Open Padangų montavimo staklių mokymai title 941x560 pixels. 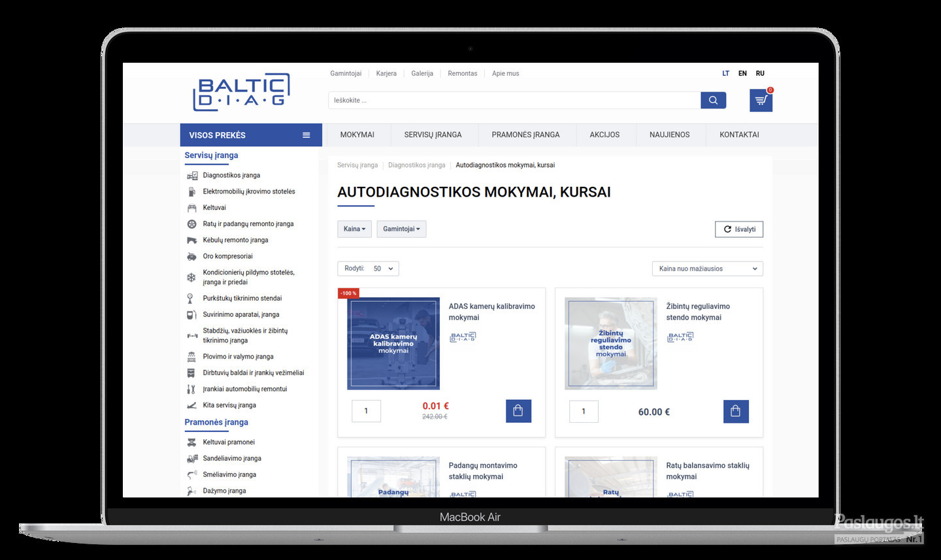pos(483,471)
